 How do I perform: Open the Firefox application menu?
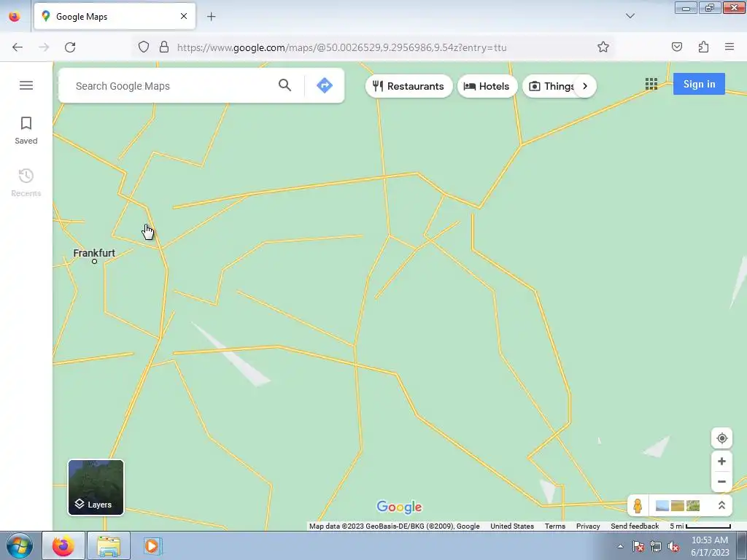(729, 47)
